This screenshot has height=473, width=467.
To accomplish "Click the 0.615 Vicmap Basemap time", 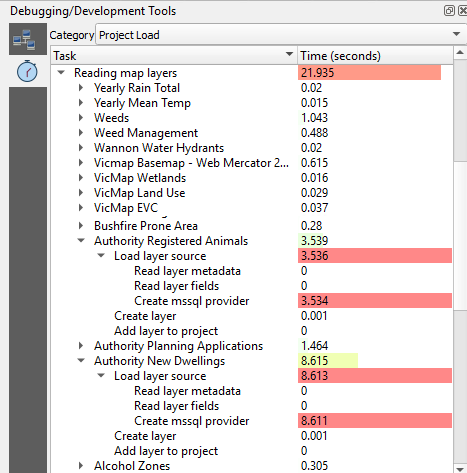I will (x=314, y=163).
